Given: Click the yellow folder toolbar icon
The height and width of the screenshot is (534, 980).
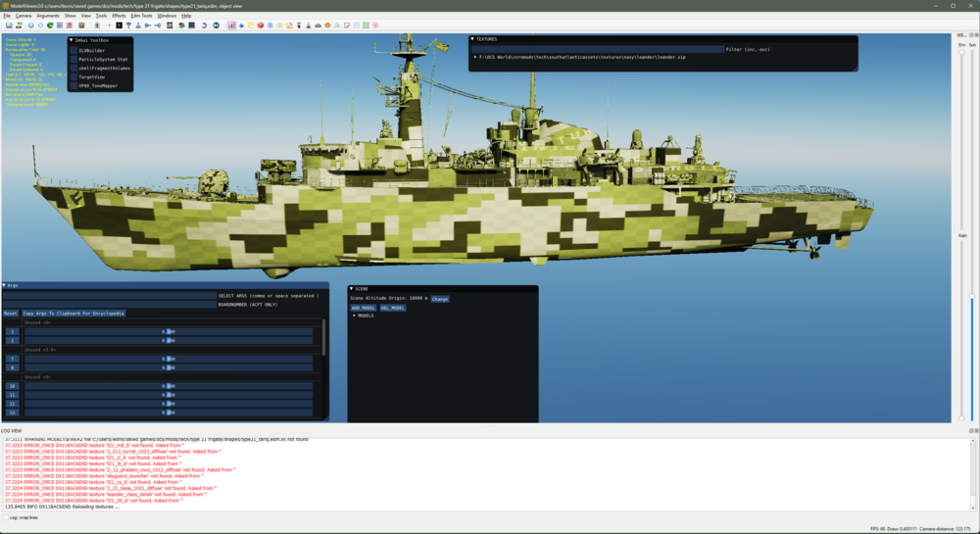Looking at the screenshot, I should (x=251, y=25).
